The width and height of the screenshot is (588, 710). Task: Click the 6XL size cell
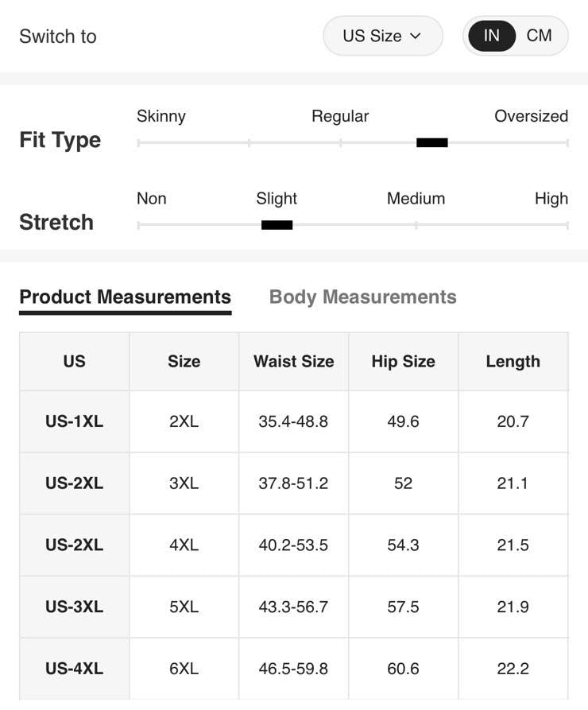[x=184, y=669]
